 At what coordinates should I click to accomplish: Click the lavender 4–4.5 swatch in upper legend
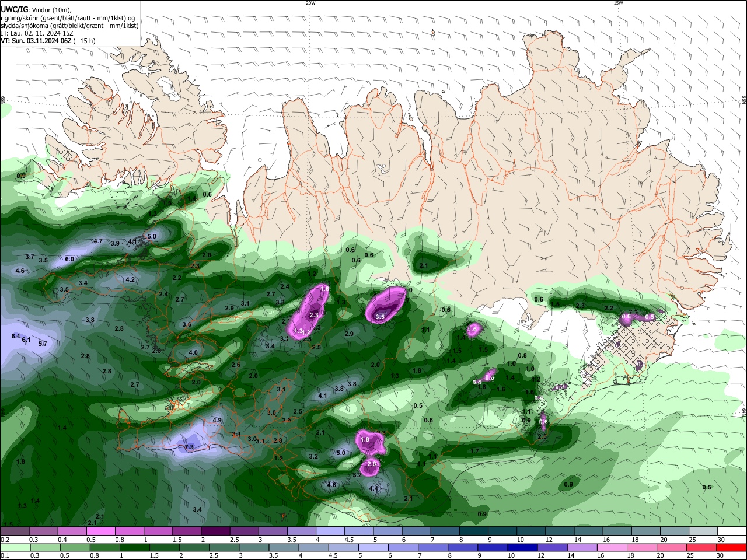tap(330, 531)
